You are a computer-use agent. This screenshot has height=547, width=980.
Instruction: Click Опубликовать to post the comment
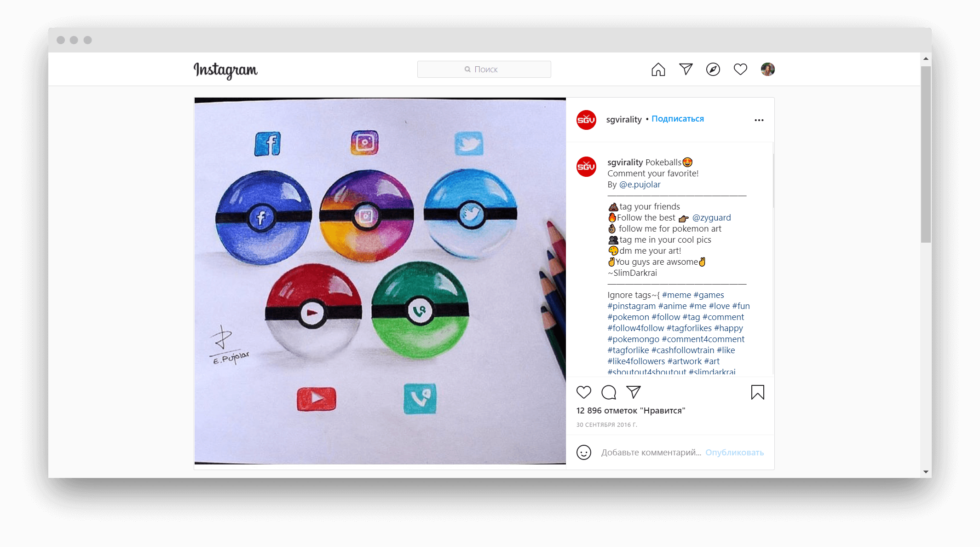pos(734,453)
